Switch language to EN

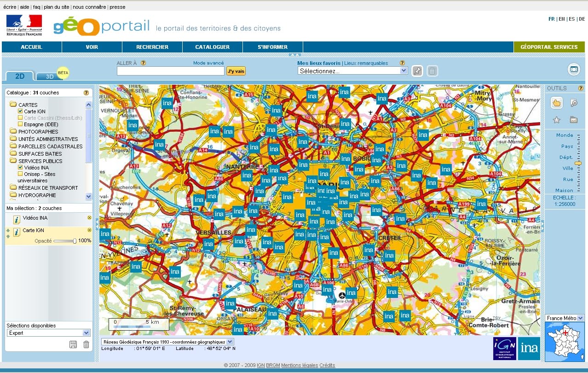(x=562, y=19)
